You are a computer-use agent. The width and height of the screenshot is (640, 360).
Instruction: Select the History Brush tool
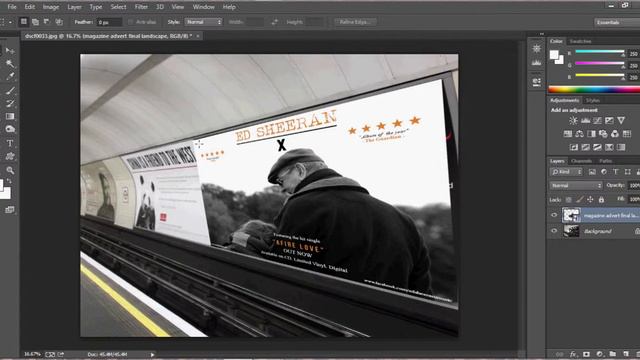tap(10, 103)
